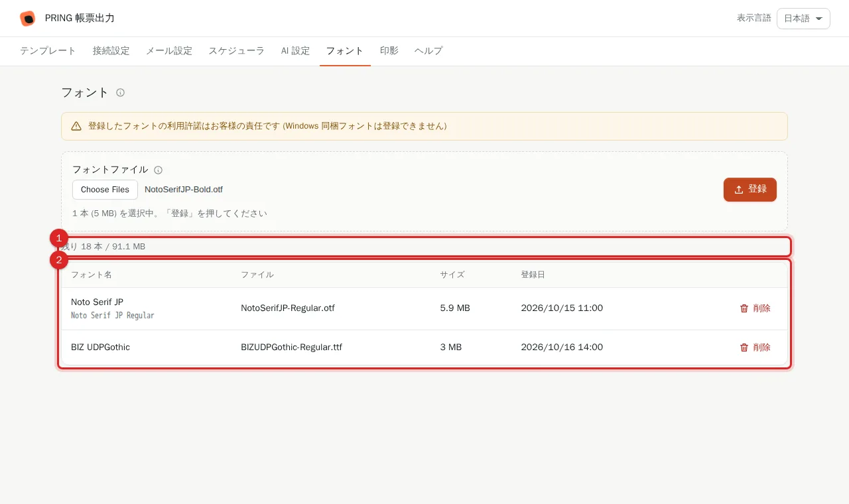Click the 残り 18 本 / 91.1 MB status text
Screen dimensions: 849x504
coord(103,247)
